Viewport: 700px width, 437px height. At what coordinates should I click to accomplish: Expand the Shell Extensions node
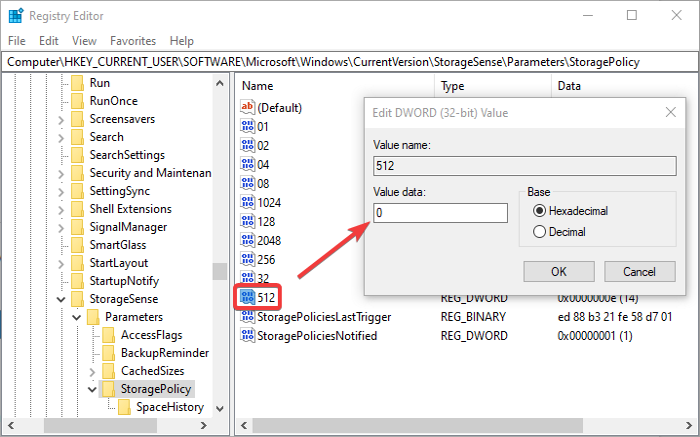point(61,209)
